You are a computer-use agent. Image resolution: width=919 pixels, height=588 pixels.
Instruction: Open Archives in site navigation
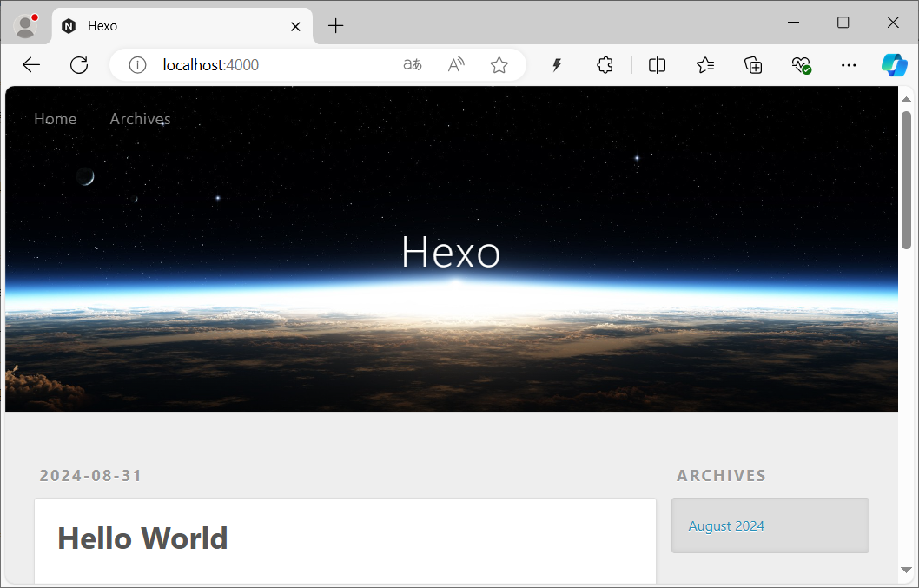click(x=140, y=119)
